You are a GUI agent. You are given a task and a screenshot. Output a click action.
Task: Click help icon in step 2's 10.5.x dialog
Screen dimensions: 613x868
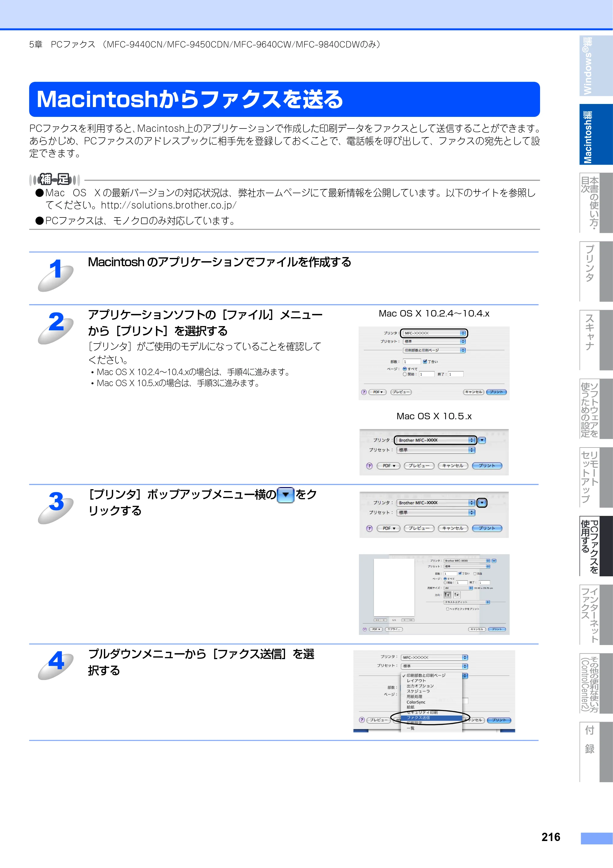[x=369, y=466]
